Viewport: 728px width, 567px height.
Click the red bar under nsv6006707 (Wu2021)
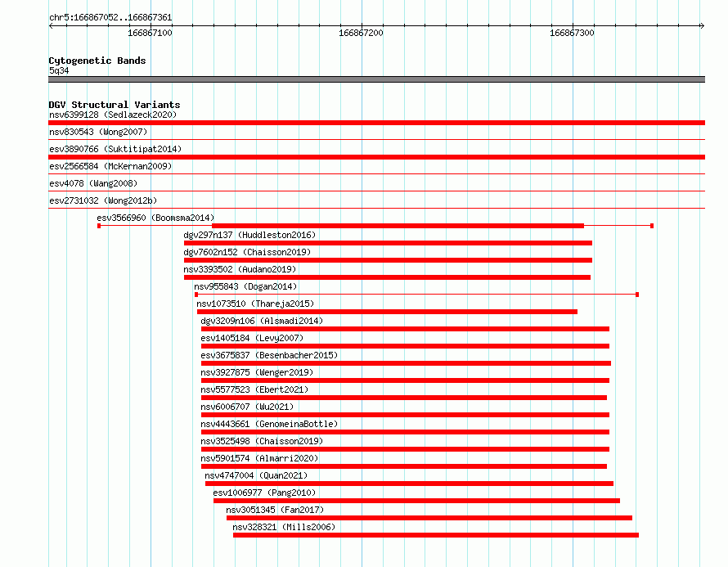coord(406,415)
